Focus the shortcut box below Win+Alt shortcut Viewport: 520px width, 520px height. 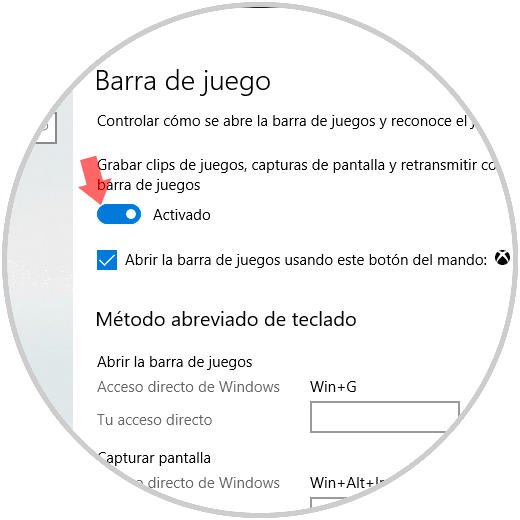point(328,502)
